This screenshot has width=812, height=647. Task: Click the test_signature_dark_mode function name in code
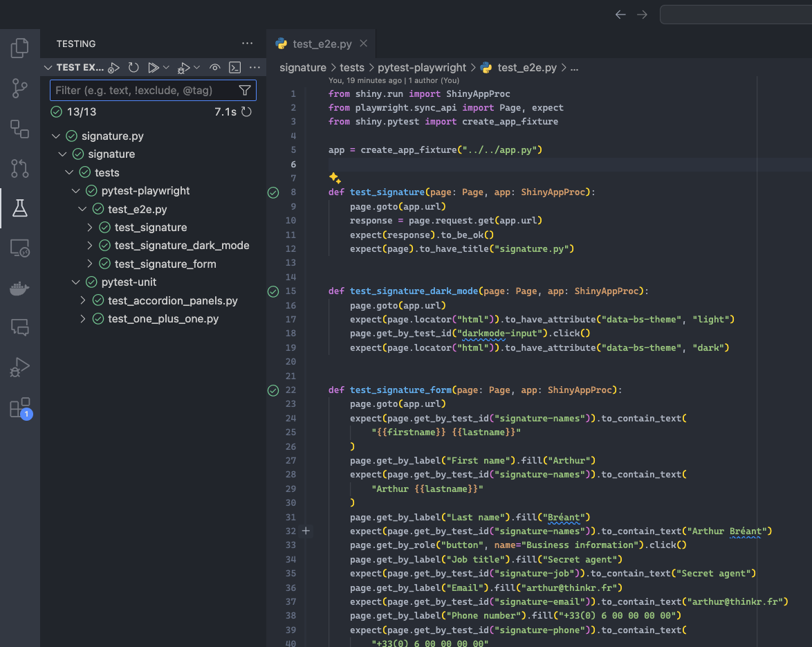click(414, 291)
